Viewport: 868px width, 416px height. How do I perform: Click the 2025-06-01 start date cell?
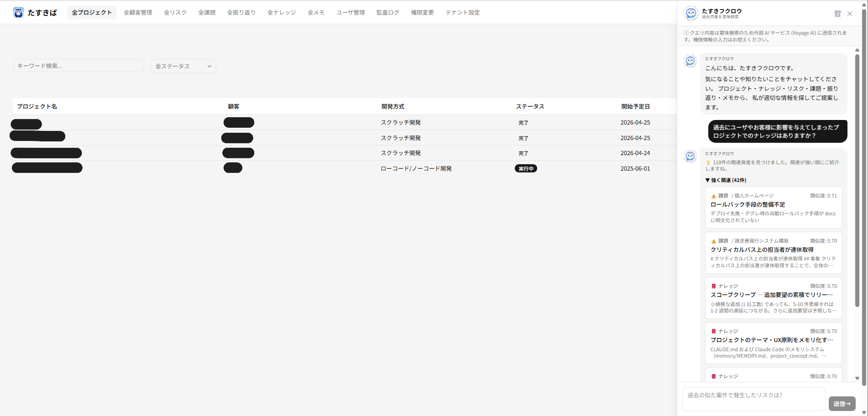[x=635, y=169]
